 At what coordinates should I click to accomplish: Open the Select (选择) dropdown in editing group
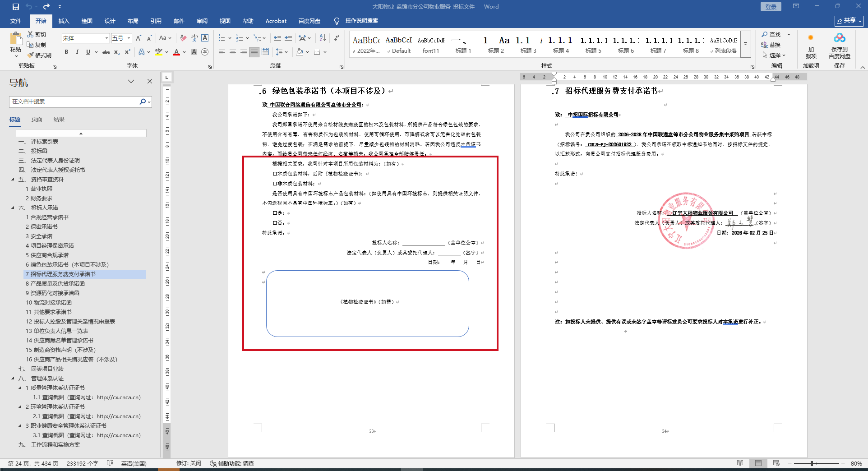click(x=774, y=55)
